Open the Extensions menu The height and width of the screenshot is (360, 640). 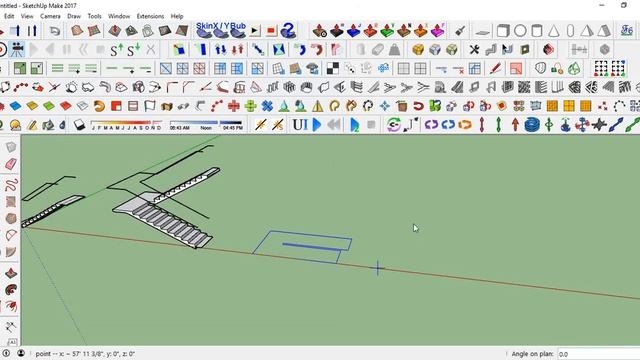coord(150,16)
